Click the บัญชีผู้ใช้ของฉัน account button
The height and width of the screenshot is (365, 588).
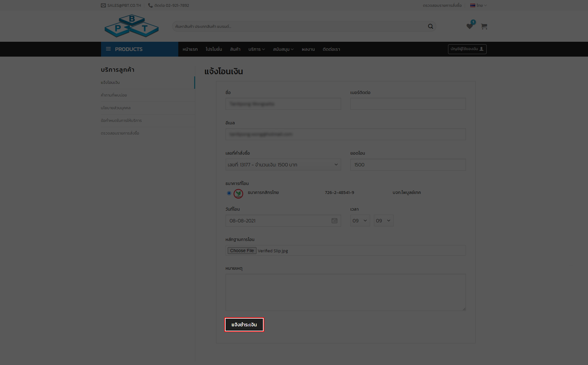click(467, 49)
